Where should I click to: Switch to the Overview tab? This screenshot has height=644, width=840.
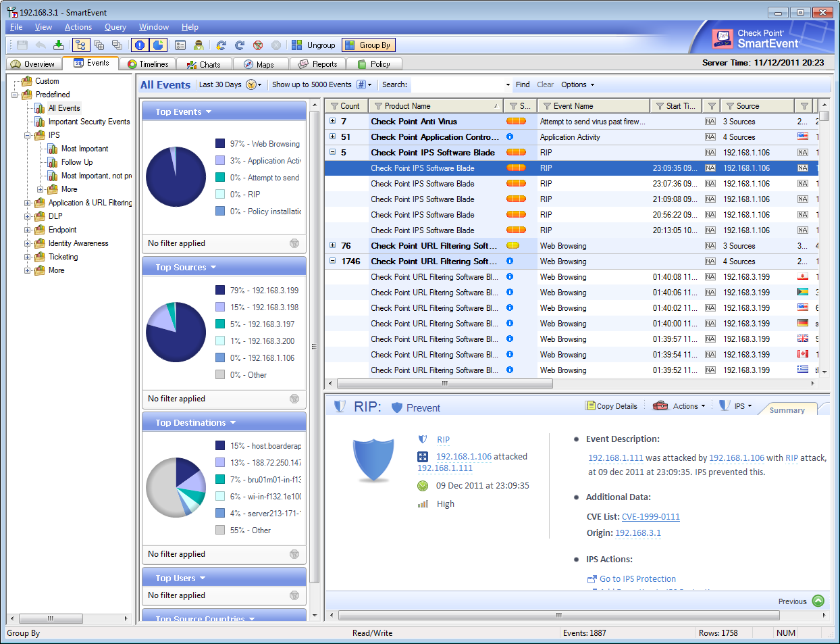coord(33,64)
